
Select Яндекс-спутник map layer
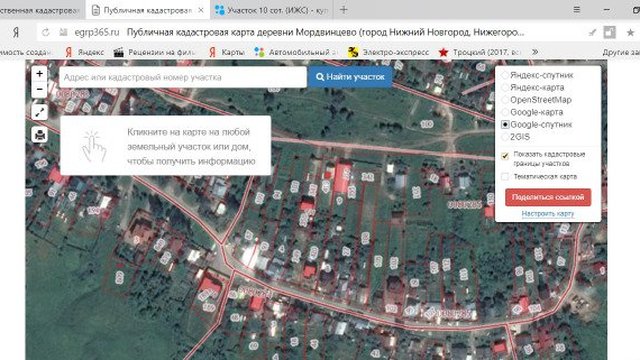(x=505, y=75)
